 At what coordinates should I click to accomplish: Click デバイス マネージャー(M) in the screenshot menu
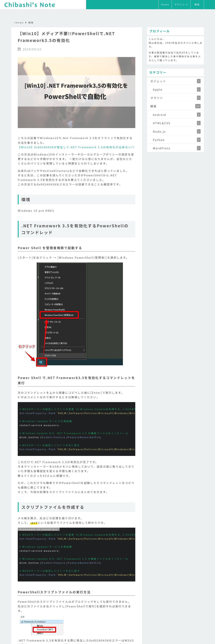(54, 288)
